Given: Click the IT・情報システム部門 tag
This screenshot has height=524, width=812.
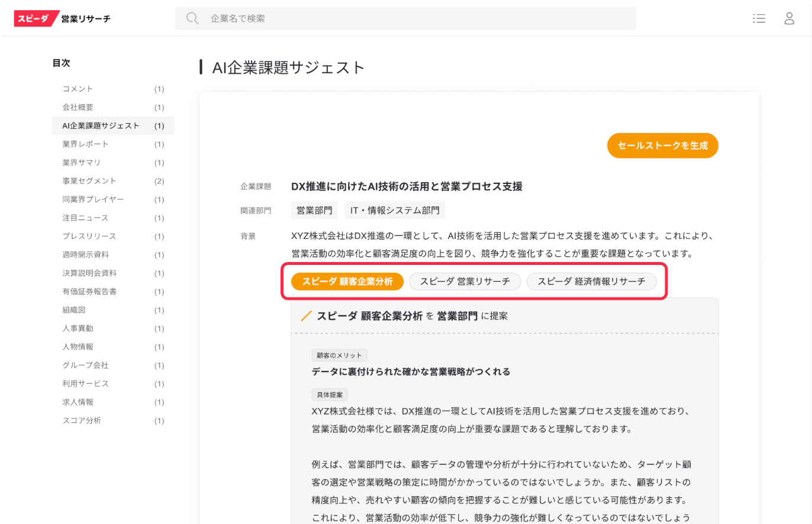Looking at the screenshot, I should click(x=395, y=210).
